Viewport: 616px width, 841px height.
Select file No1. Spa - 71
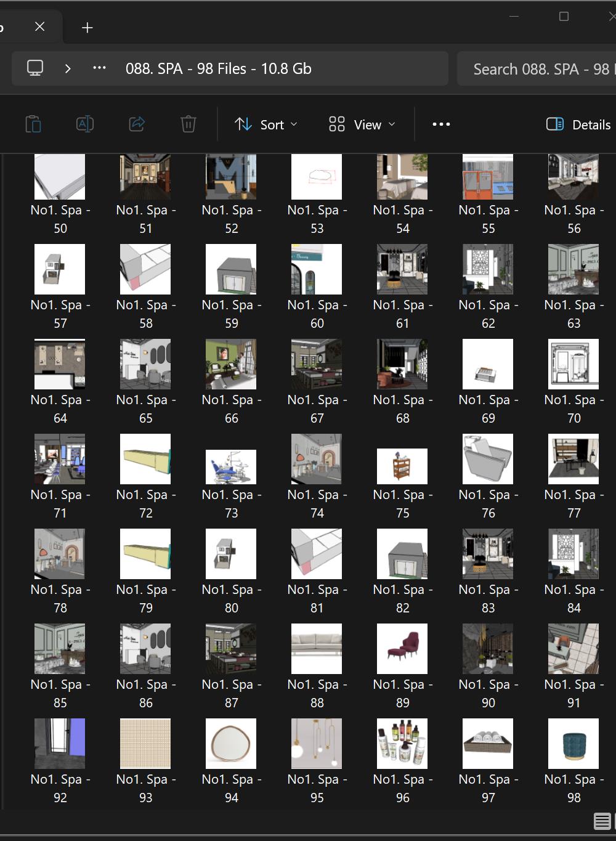point(60,477)
